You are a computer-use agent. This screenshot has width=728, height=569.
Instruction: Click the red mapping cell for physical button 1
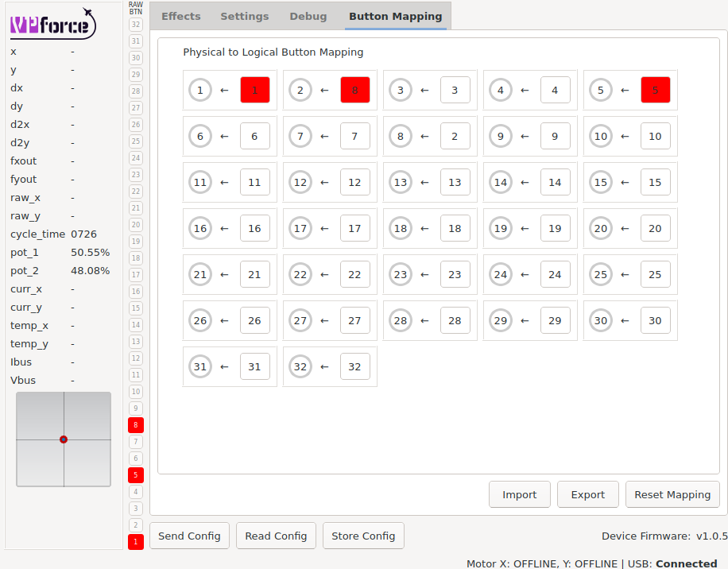pos(254,90)
